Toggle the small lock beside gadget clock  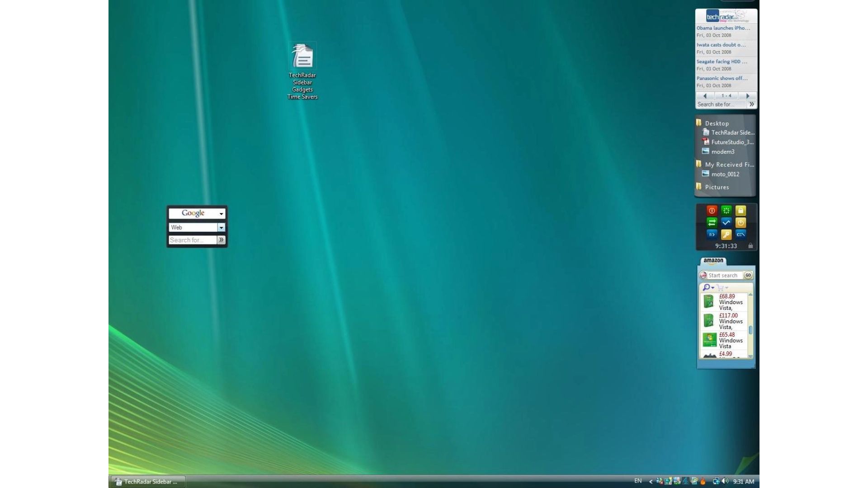750,246
